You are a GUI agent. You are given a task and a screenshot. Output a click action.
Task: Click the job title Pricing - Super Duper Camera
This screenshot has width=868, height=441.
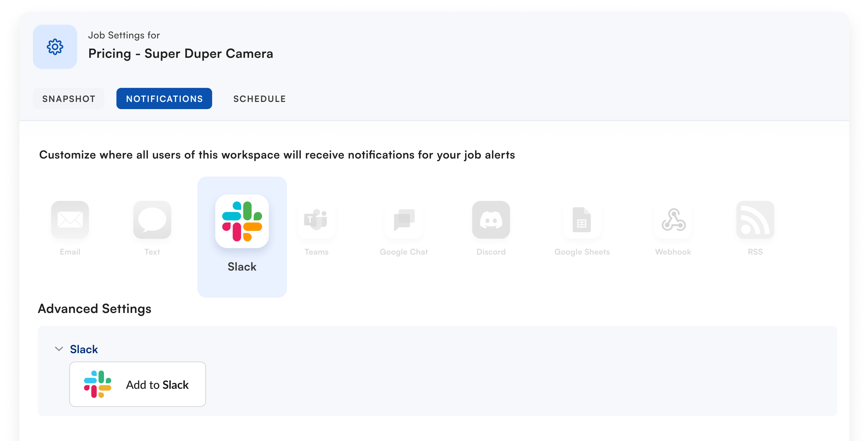[x=181, y=53]
